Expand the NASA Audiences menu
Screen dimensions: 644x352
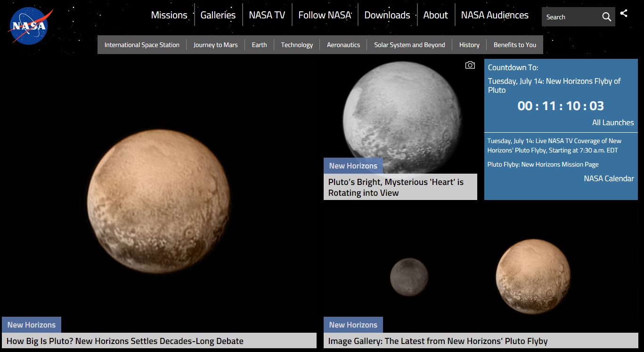tap(494, 15)
